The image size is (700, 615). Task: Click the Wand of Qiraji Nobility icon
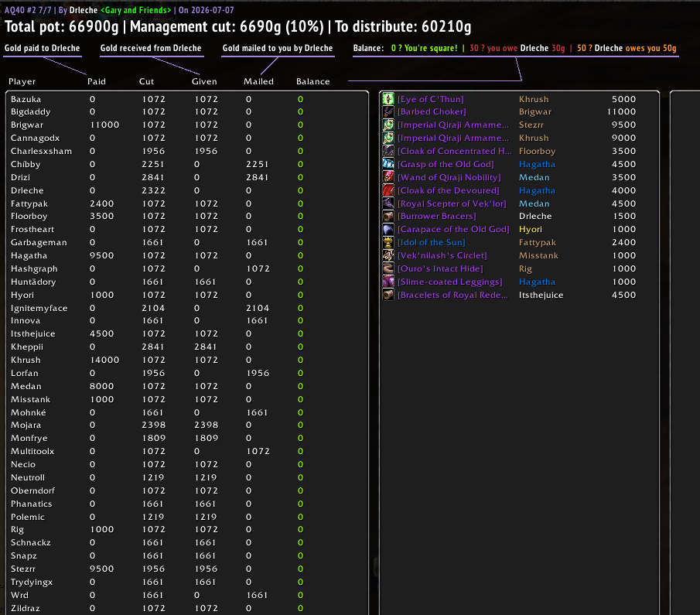(x=388, y=177)
